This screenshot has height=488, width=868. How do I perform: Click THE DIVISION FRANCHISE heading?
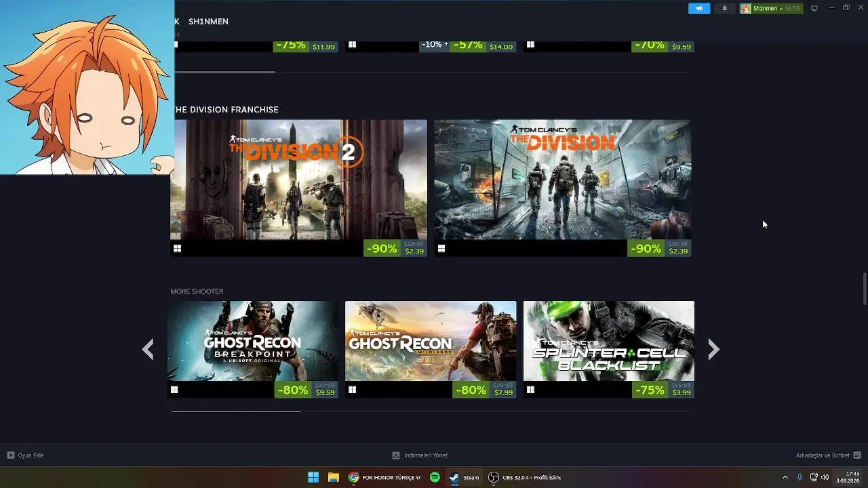(x=226, y=109)
